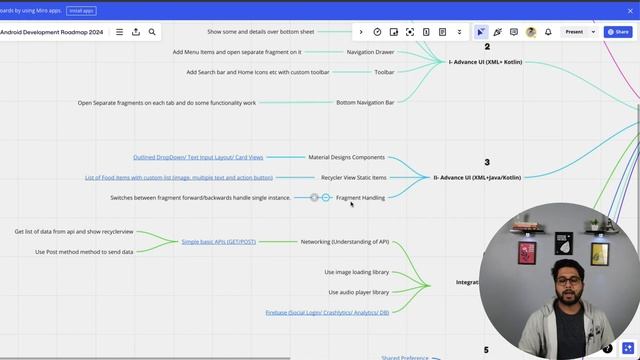Click the Miro AI sparkle button in corner
Viewport: 640px width, 360px height.
tap(628, 348)
